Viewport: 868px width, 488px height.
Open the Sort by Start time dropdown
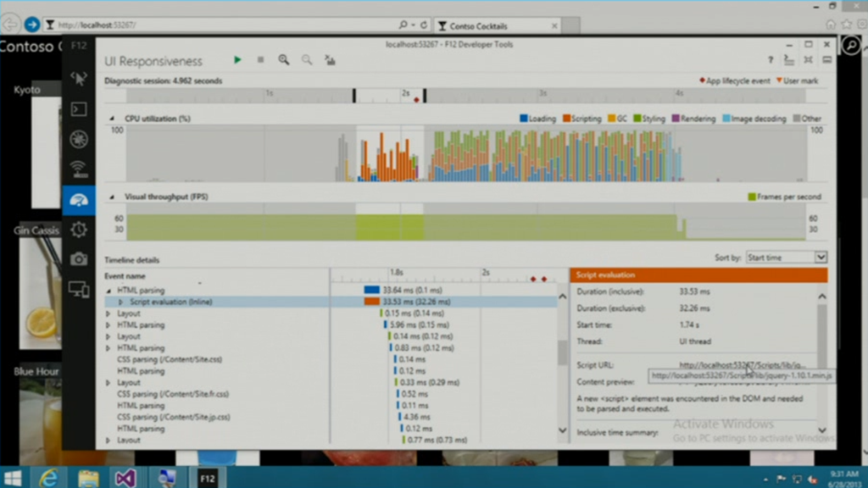click(786, 258)
